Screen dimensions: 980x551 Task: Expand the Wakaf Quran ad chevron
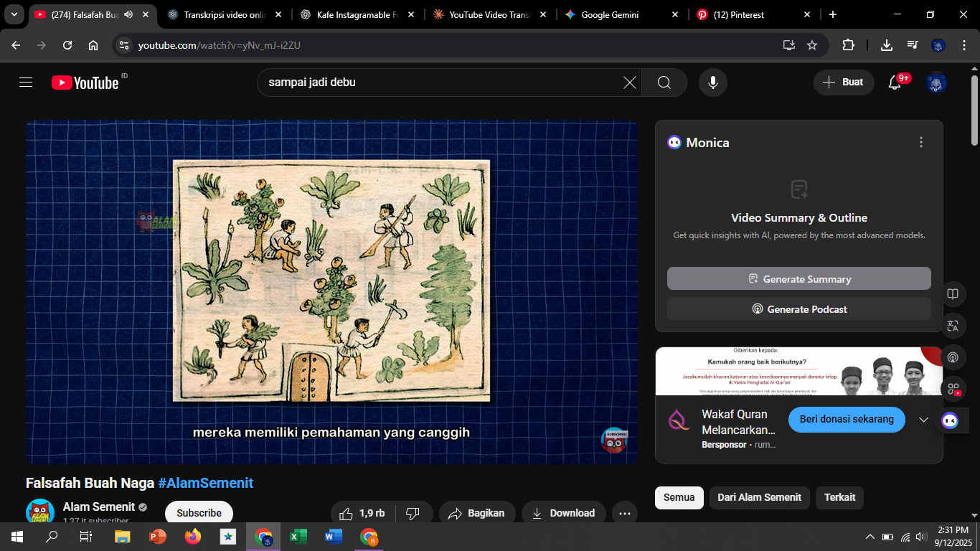tap(924, 420)
